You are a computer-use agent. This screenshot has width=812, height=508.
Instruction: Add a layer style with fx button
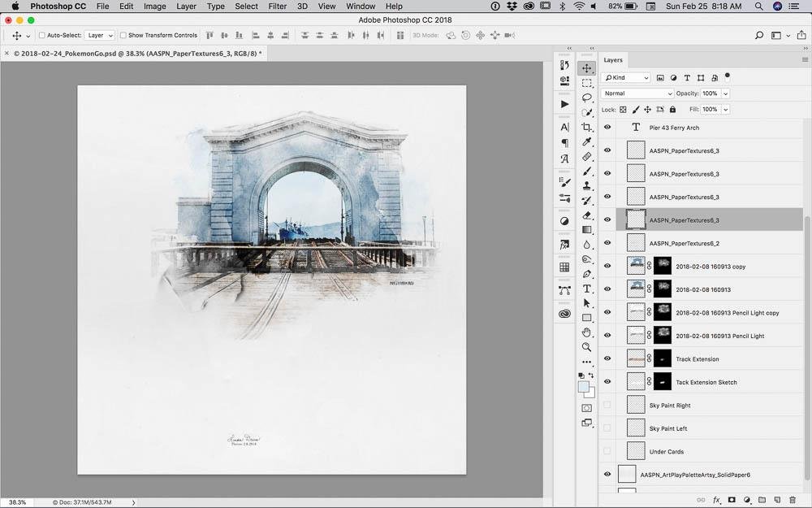[x=717, y=500]
